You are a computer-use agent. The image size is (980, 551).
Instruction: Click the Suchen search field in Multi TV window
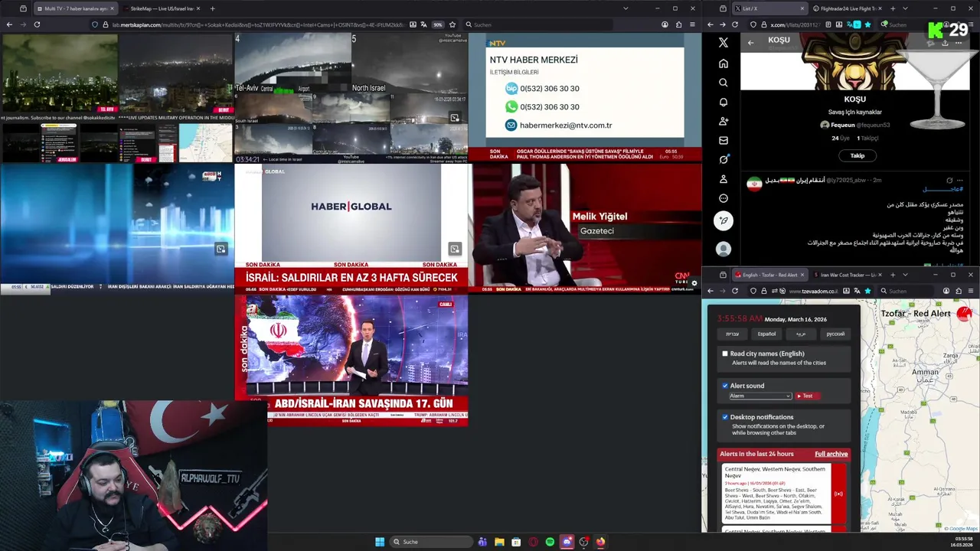pos(536,24)
